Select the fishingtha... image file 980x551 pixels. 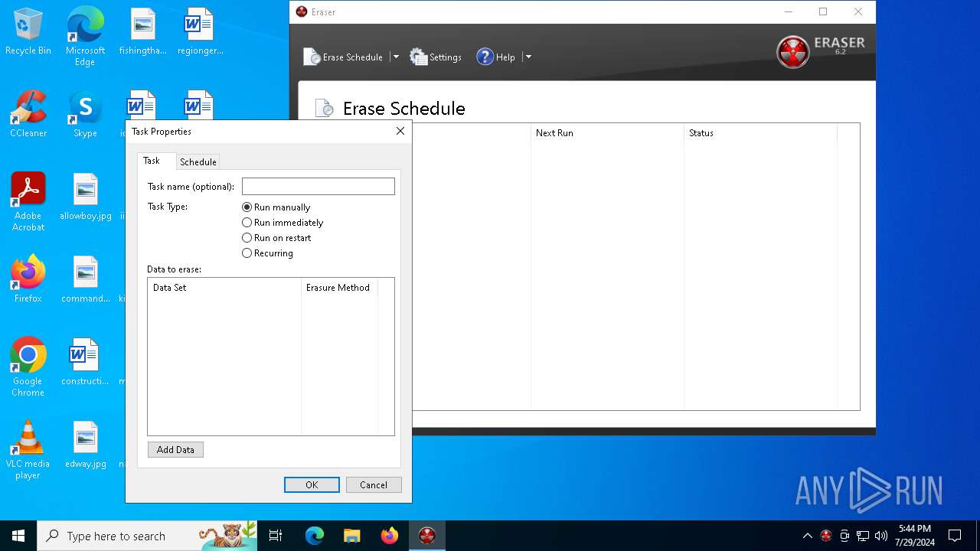point(142,32)
